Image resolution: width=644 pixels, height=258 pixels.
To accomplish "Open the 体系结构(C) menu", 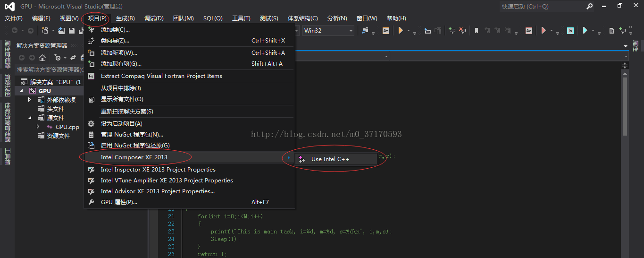I will click(x=303, y=18).
